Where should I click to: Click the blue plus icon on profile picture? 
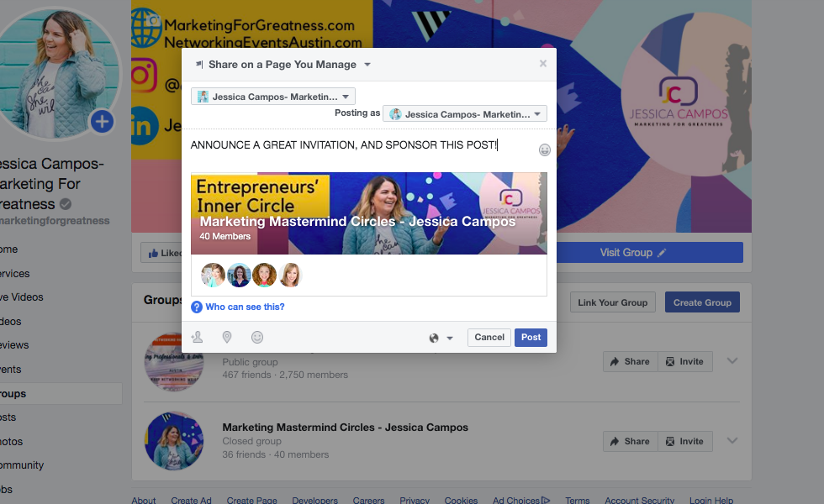(102, 122)
